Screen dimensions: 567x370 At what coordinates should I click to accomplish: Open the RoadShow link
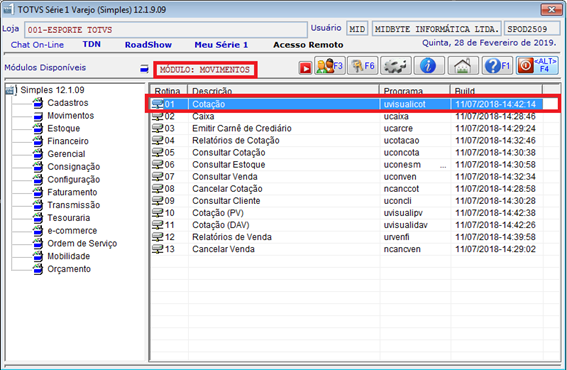[148, 45]
